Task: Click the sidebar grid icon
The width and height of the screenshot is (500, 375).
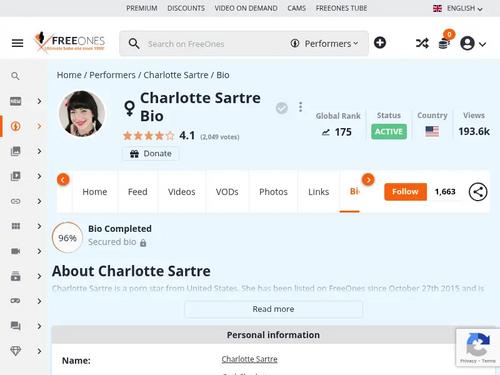Action: (16, 226)
